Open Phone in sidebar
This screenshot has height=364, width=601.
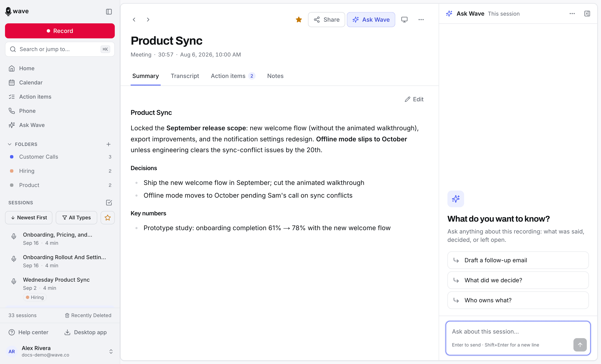(x=60, y=111)
